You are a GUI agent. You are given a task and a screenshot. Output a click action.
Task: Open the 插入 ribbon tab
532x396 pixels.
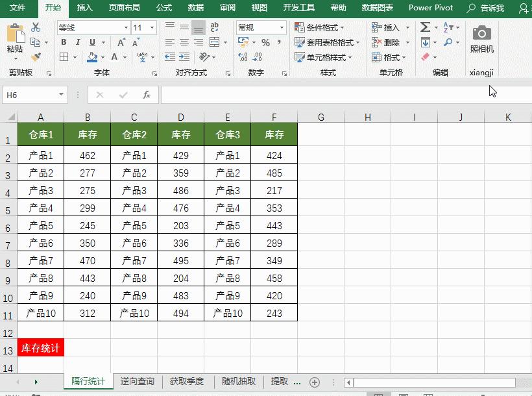(86, 8)
